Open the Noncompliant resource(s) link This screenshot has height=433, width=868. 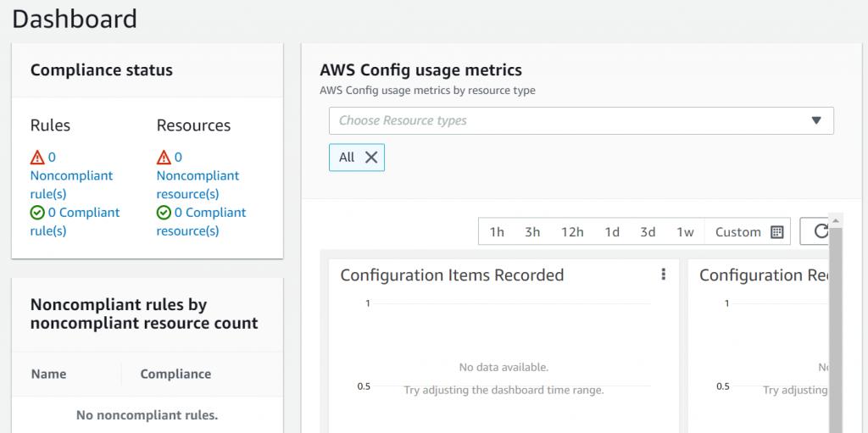[198, 176]
